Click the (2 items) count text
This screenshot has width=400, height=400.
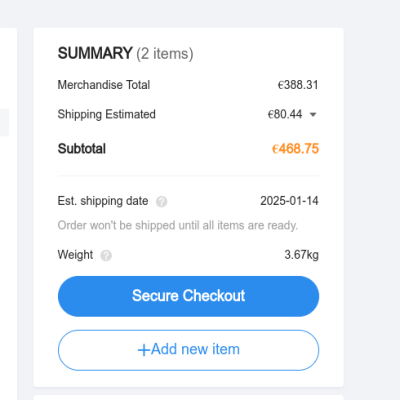[x=165, y=54]
